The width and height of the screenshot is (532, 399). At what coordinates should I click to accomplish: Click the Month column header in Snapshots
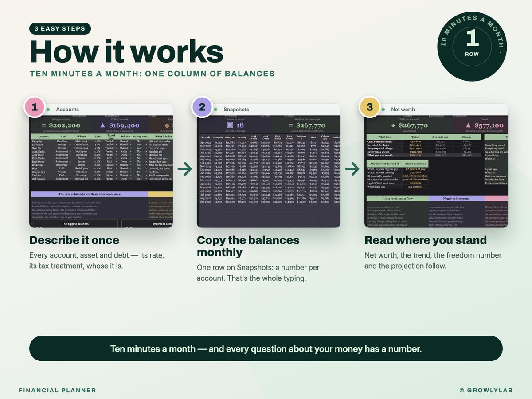pos(206,137)
